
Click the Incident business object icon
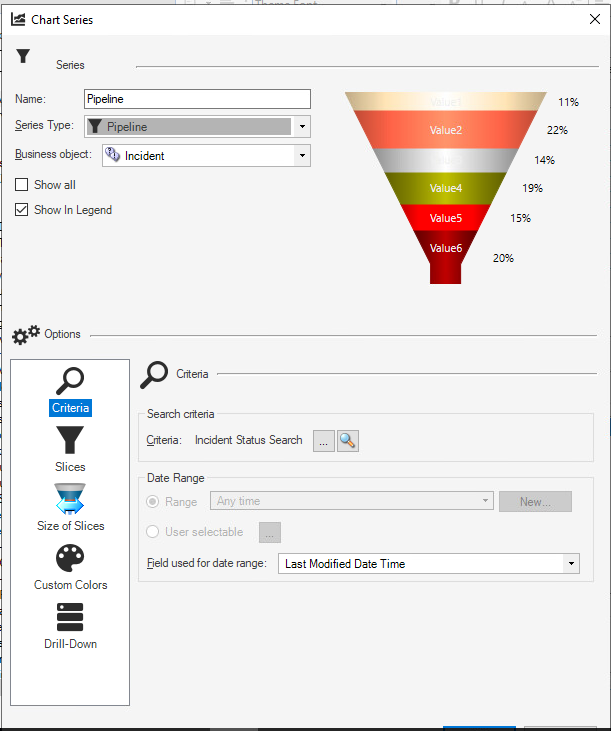[x=112, y=156]
